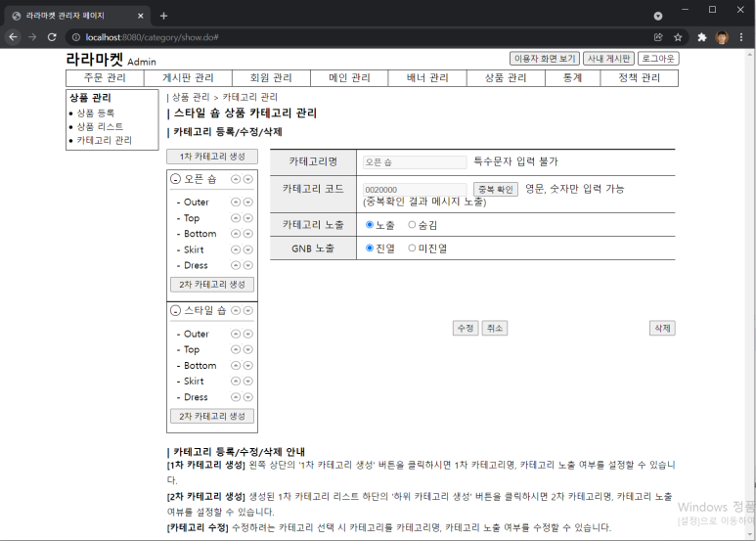
Task: Select Skirt under 스타일 숍
Action: [194, 381]
